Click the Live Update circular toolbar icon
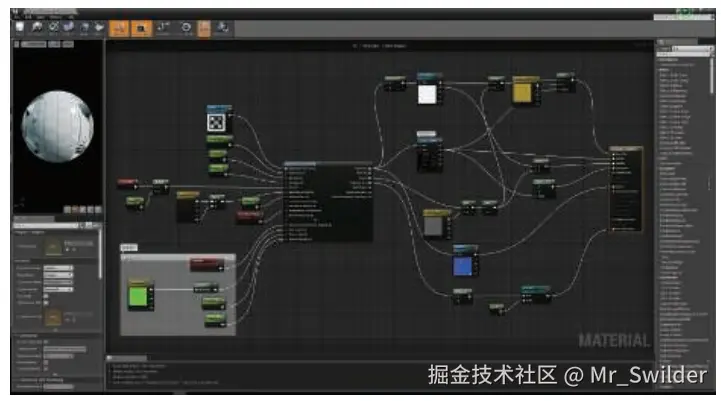This screenshot has height=401, width=721. 186,28
